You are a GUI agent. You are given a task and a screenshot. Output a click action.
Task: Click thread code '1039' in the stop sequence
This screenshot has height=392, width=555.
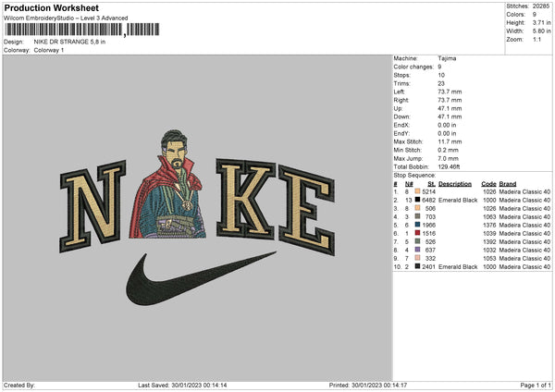[x=489, y=233]
